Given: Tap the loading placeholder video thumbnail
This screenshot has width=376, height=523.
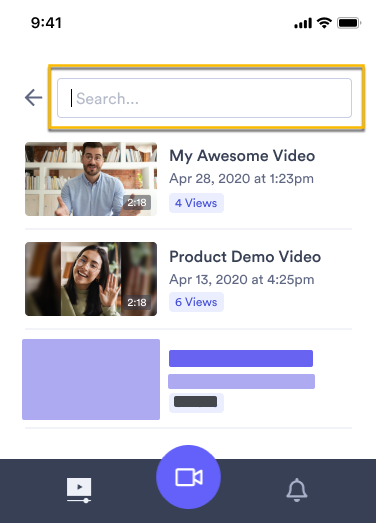Looking at the screenshot, I should (91, 379).
